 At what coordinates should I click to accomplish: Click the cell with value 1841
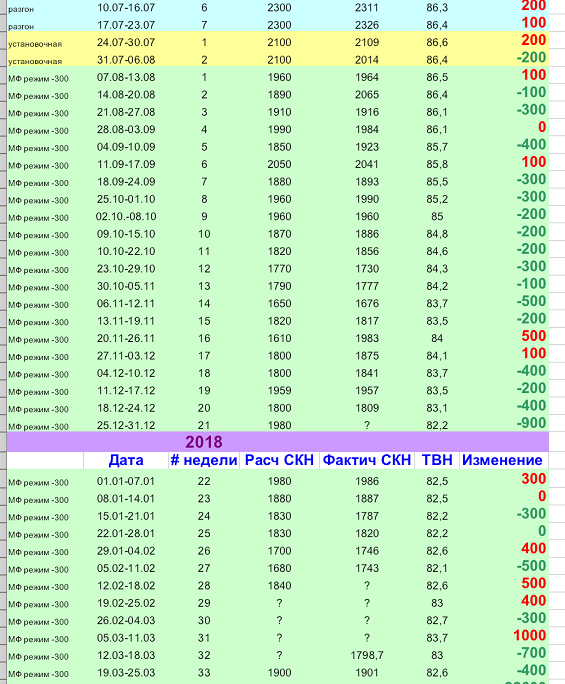[x=366, y=374]
